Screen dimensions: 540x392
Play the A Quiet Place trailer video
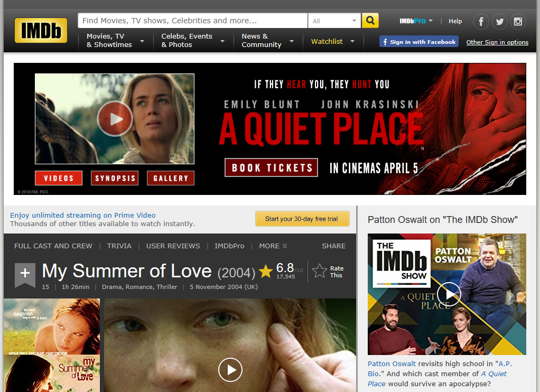point(115,119)
